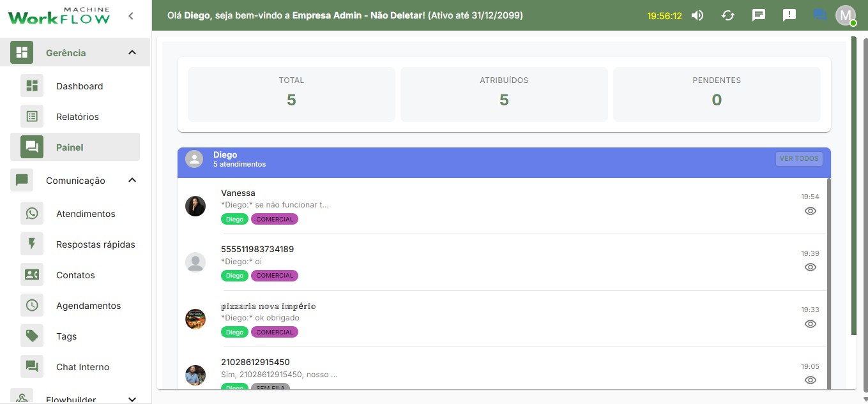
Task: Open Atendimentos WhatsApp icon in sidebar
Action: [x=32, y=214]
